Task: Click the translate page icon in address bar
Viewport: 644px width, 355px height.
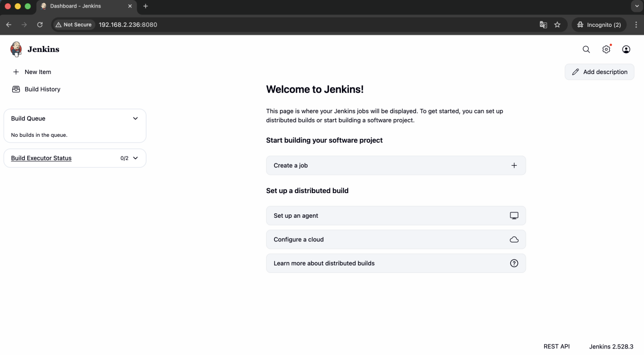Action: [543, 25]
